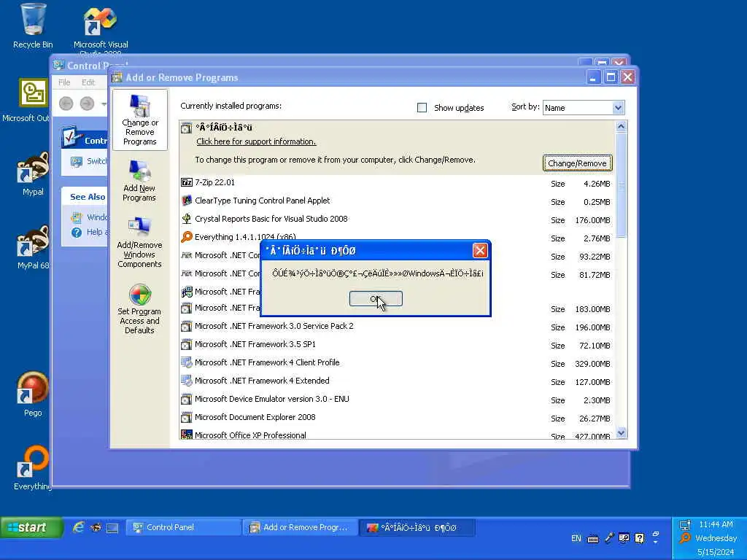747x560 pixels.
Task: Select the 7-Zip 22.01 icon
Action: [x=187, y=182]
